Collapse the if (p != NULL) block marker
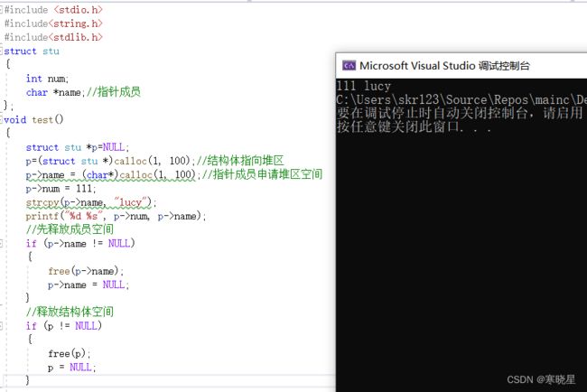587x392 pixels. 1,326
